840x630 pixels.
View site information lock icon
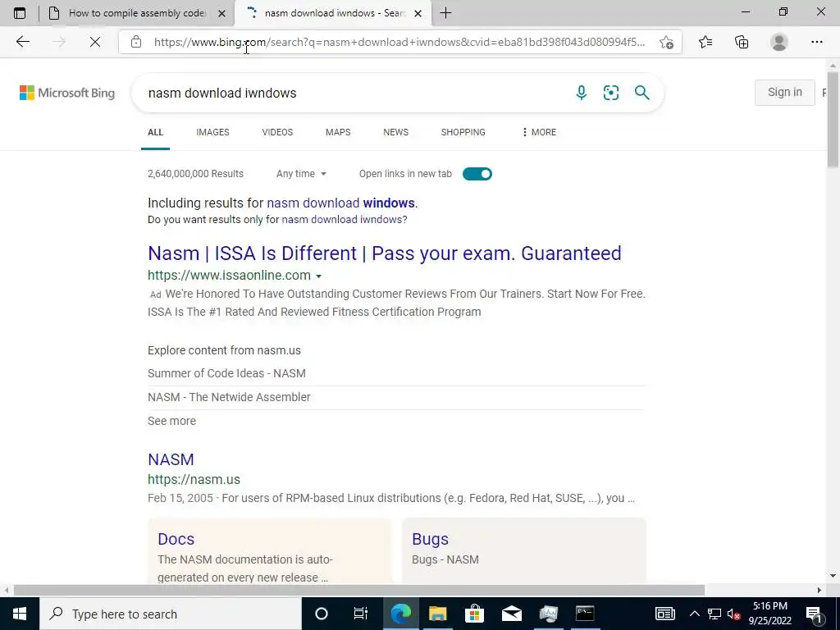tap(136, 42)
